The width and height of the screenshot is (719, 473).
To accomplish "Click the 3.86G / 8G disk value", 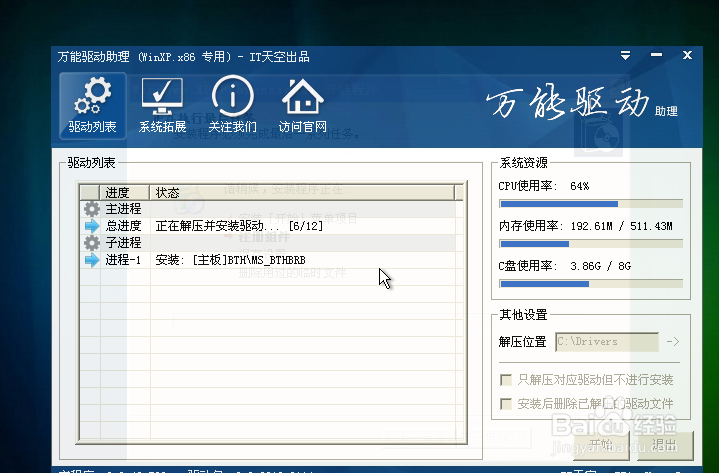I will [x=601, y=266].
